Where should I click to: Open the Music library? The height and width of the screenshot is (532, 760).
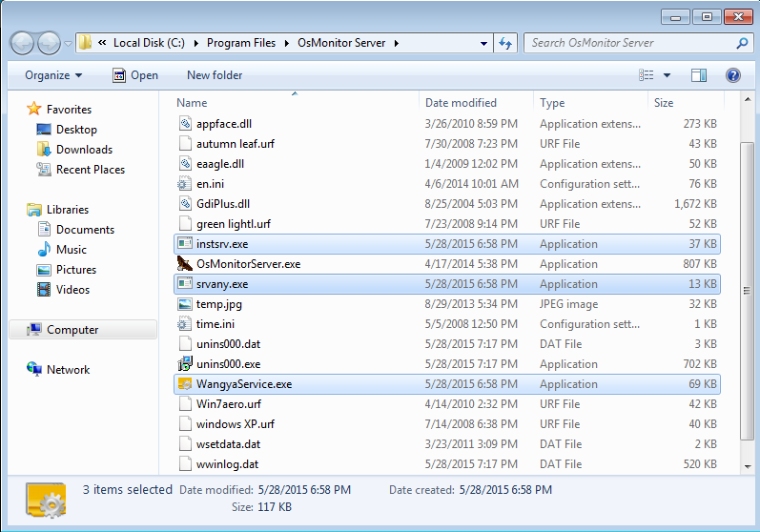(x=72, y=250)
